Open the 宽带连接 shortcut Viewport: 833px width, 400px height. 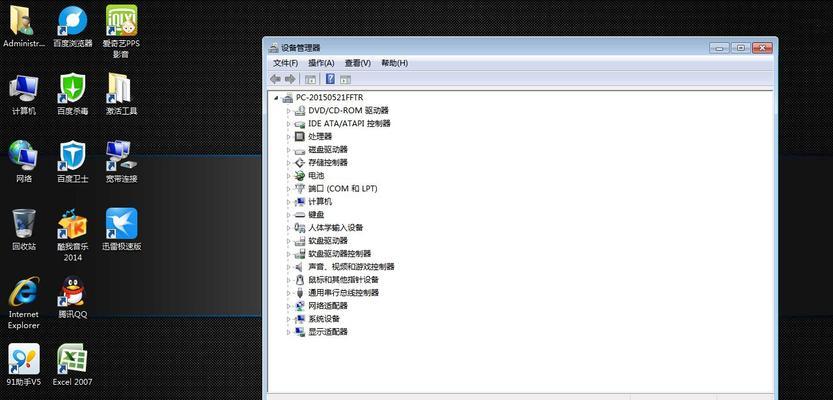click(x=121, y=162)
